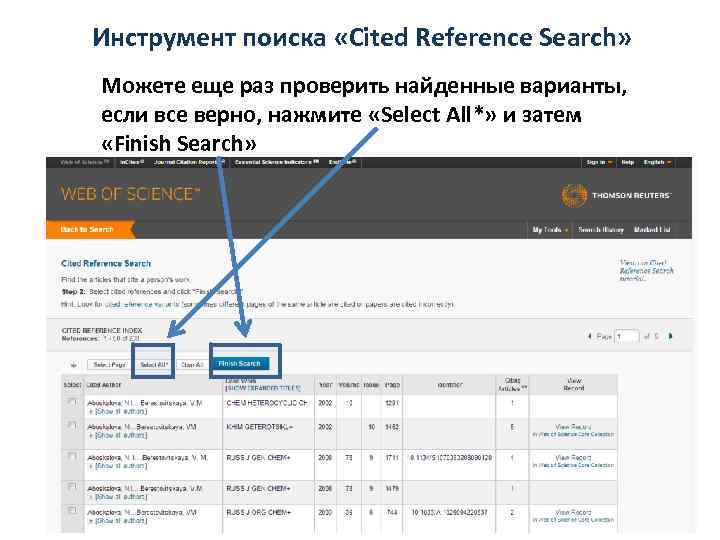Click Select All* button
The width and height of the screenshot is (720, 540).
pos(154,365)
